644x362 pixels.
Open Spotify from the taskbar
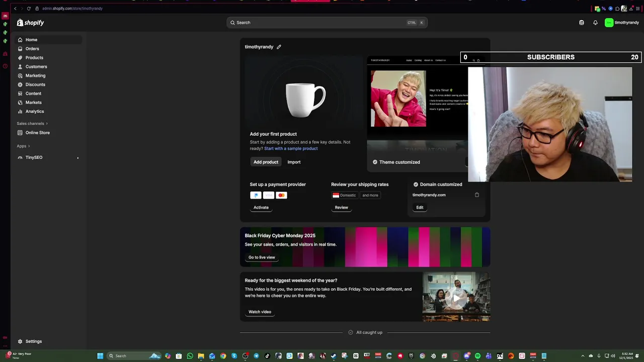pos(477,356)
